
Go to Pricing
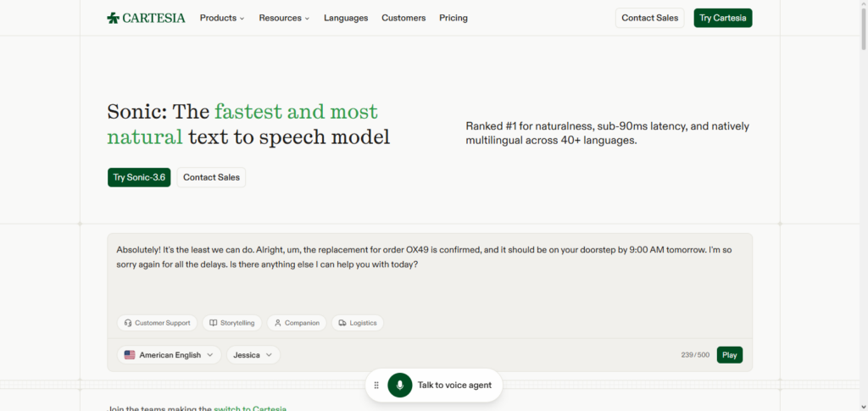click(x=453, y=18)
